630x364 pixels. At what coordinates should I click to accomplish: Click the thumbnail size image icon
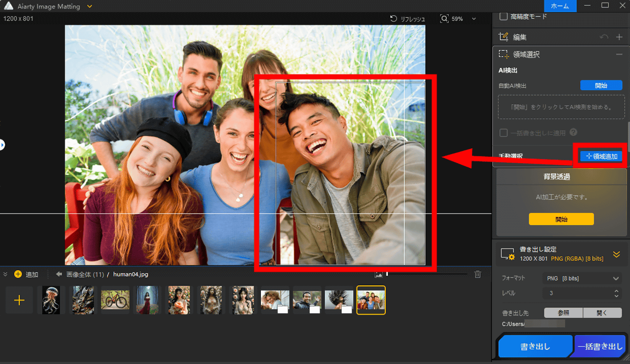point(378,274)
